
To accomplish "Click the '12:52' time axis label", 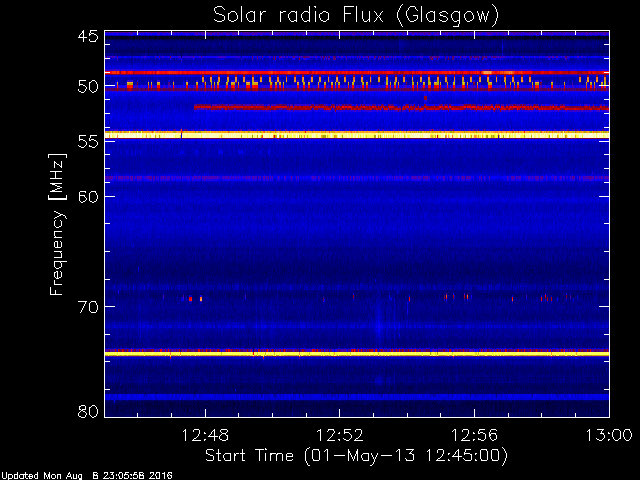I will (x=340, y=435).
